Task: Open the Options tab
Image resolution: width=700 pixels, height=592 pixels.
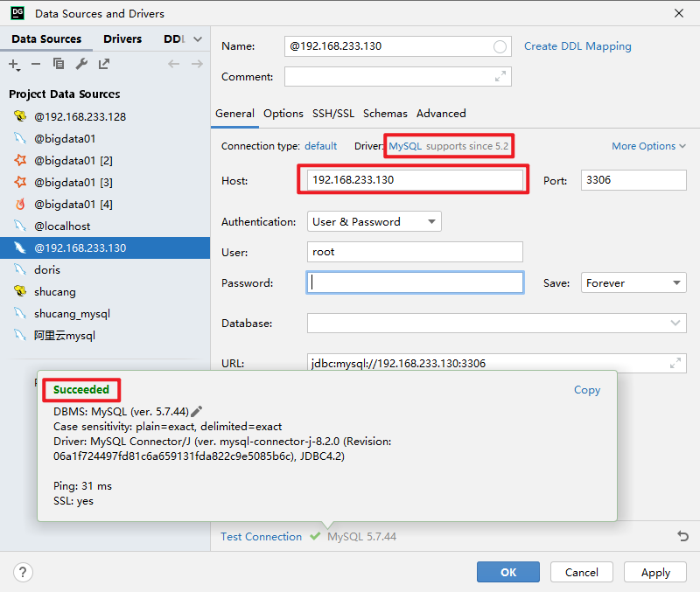Action: click(283, 114)
